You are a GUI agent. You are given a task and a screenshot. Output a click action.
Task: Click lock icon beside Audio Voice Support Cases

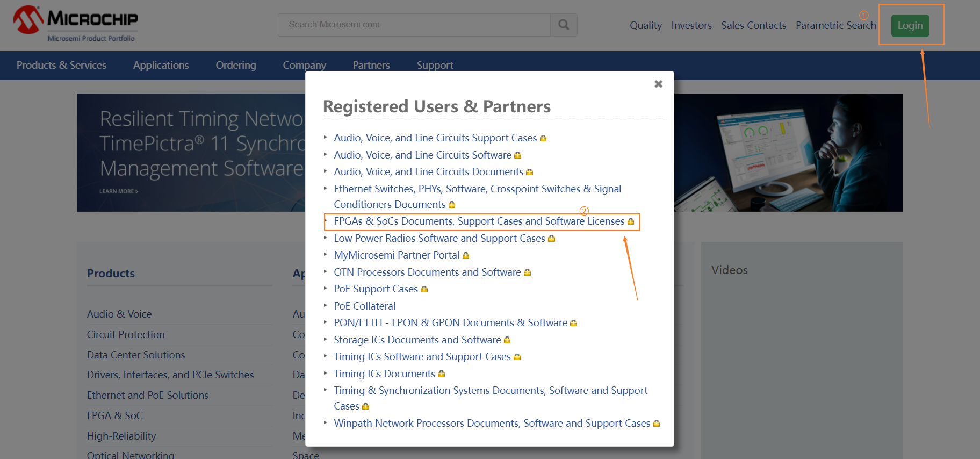[x=543, y=138]
